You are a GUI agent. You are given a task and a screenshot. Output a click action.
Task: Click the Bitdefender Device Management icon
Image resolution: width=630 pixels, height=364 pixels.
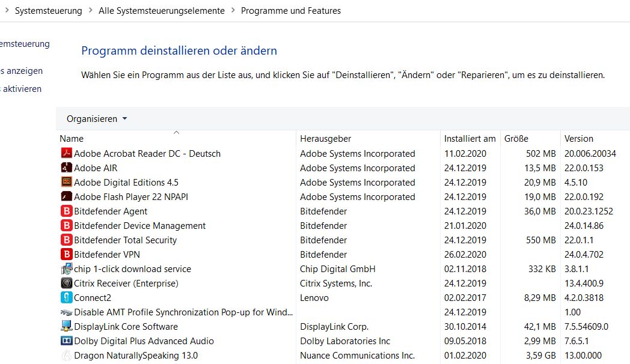(x=66, y=225)
